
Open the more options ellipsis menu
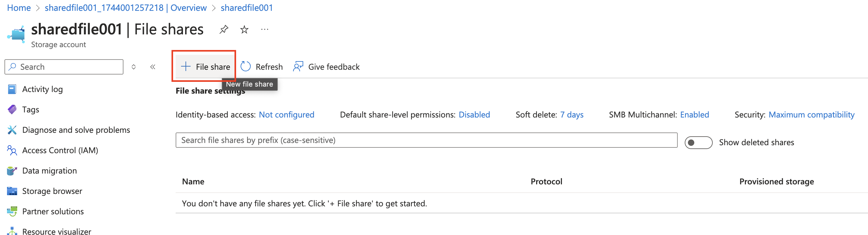[x=264, y=30]
